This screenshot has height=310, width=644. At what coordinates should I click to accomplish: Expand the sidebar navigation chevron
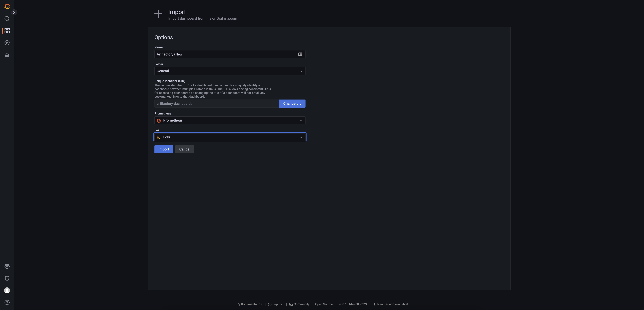(x=14, y=12)
